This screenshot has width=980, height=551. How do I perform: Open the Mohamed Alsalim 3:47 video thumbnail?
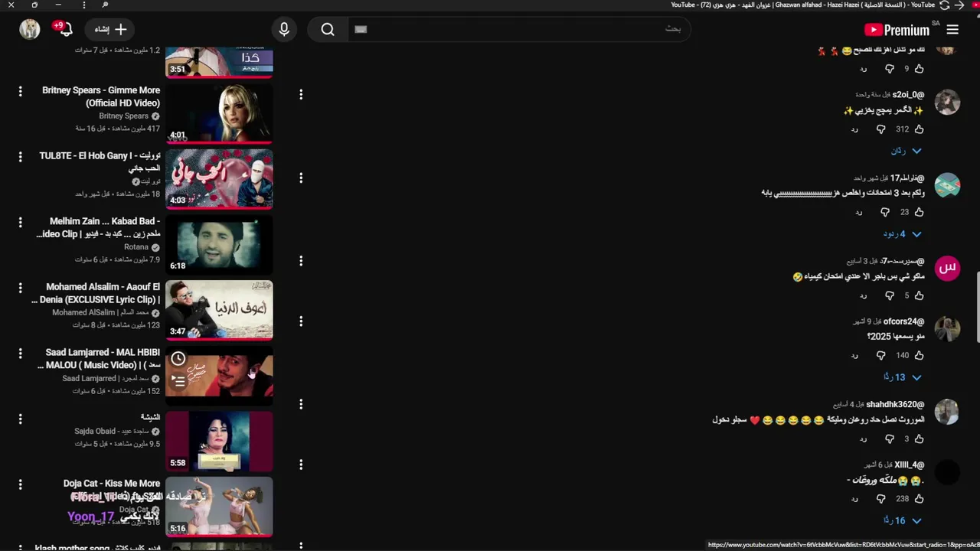coord(219,310)
